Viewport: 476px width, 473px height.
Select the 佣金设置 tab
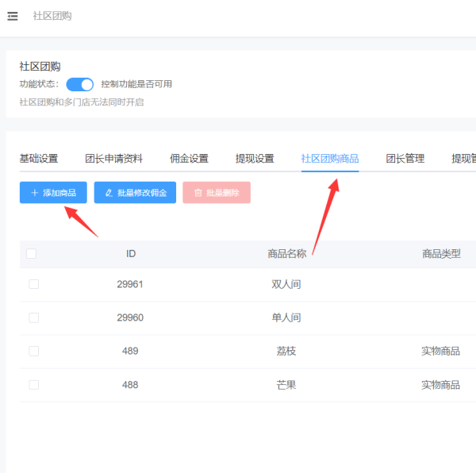coord(189,158)
